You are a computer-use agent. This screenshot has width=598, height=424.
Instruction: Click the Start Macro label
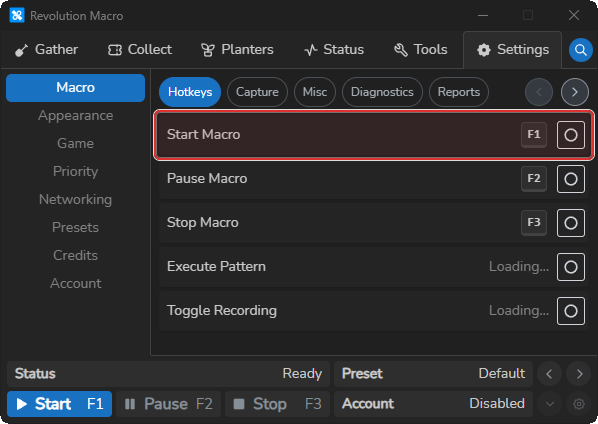coord(203,135)
